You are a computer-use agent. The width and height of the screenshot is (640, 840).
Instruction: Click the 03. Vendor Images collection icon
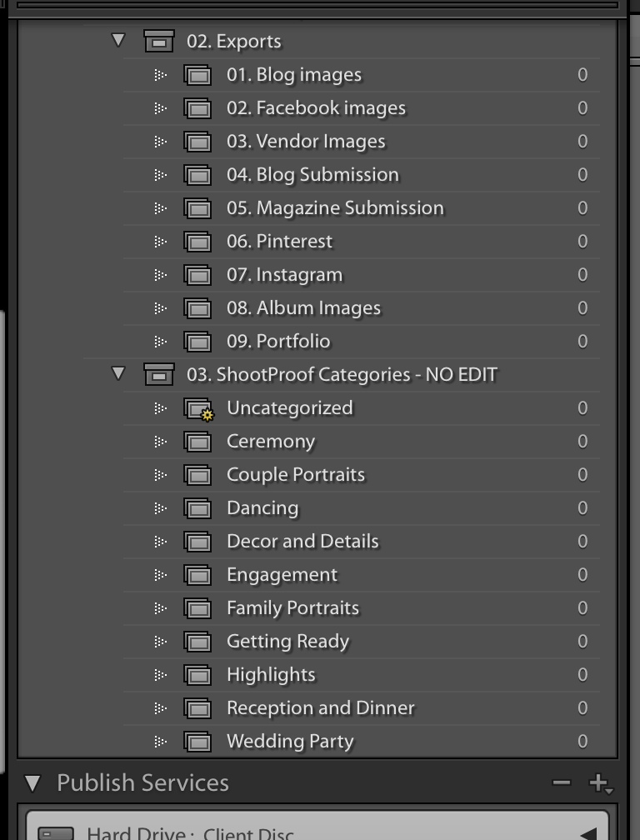tap(197, 142)
